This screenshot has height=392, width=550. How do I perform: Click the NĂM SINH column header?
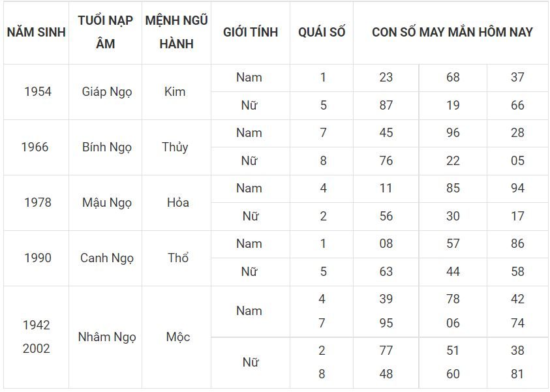pos(36,32)
